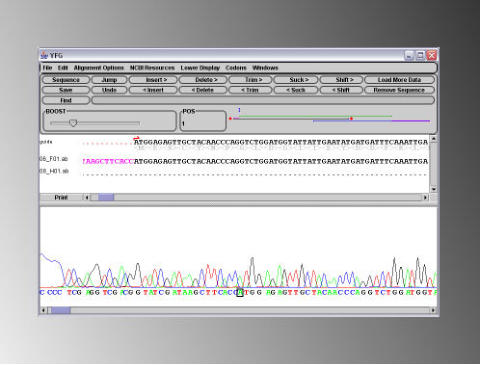This screenshot has width=480, height=365.
Task: Click the Shift > button
Action: [x=341, y=80]
